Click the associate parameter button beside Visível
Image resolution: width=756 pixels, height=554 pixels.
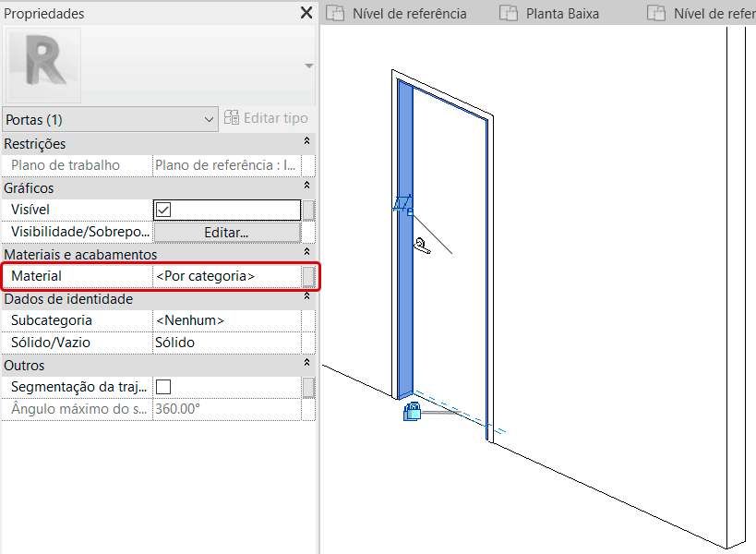click(308, 210)
